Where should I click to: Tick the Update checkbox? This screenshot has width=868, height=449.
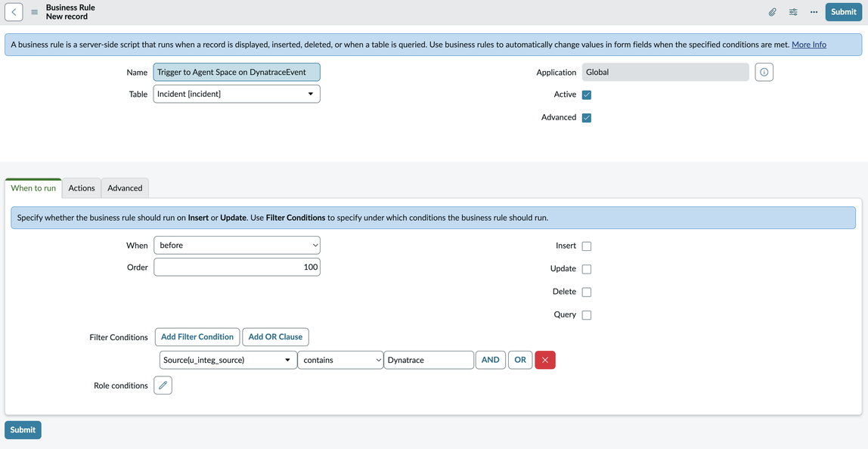click(x=587, y=269)
